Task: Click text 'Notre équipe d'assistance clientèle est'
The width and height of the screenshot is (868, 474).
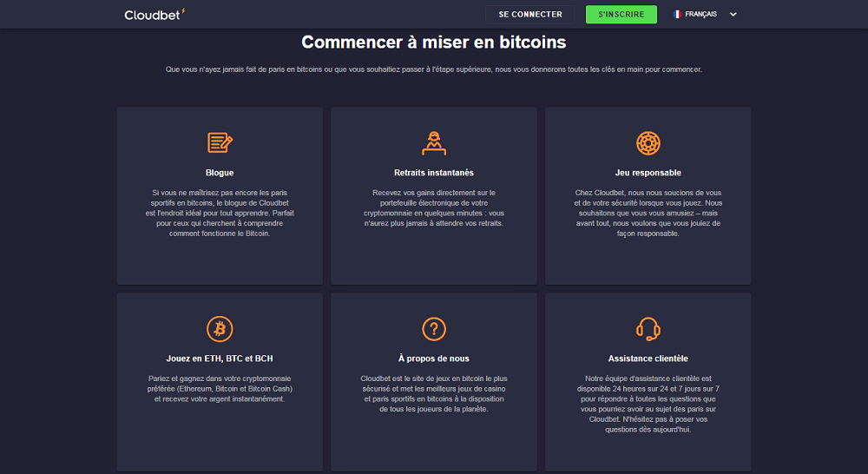Action: [x=648, y=404]
